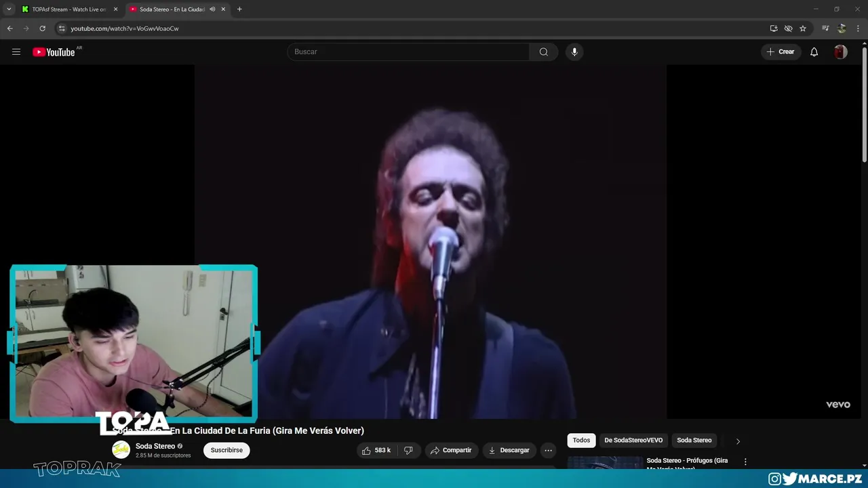
Task: Bookmark this page with the star
Action: coord(803,28)
